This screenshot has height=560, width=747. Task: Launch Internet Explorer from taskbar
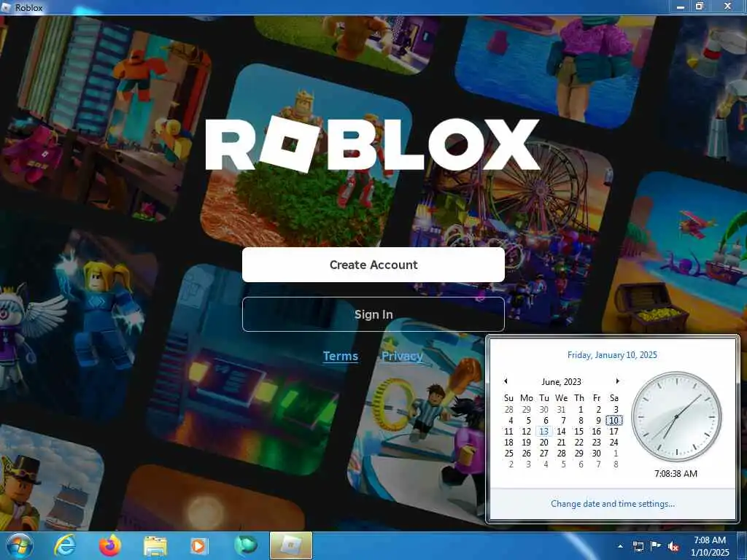pyautogui.click(x=64, y=545)
